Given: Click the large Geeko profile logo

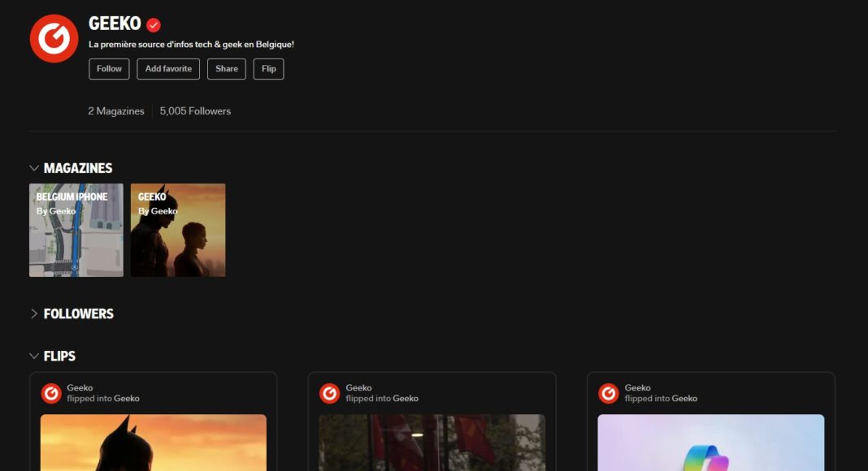Looking at the screenshot, I should [54, 38].
